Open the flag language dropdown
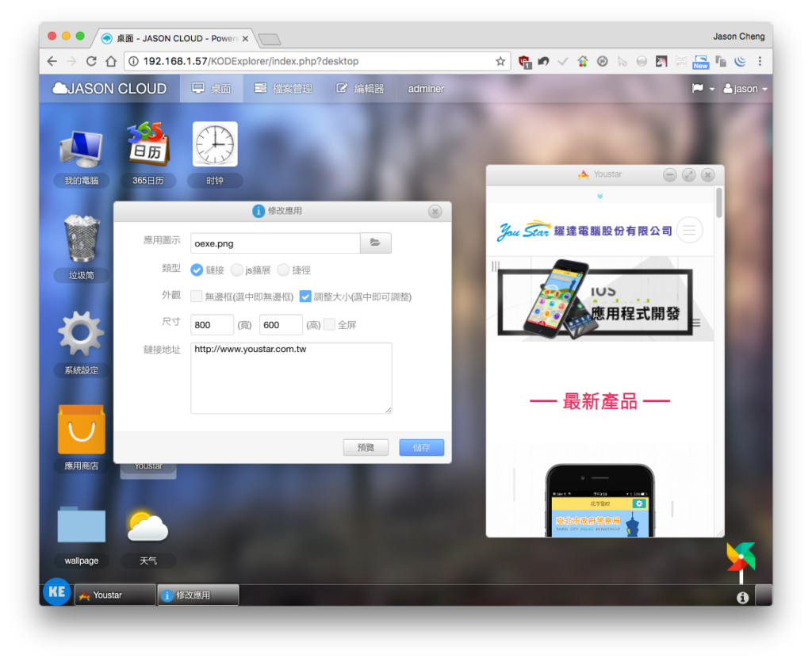This screenshot has width=812, height=662. point(703,89)
